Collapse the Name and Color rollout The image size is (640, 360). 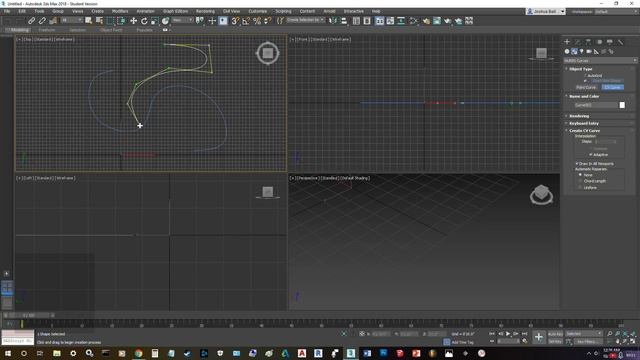point(584,96)
